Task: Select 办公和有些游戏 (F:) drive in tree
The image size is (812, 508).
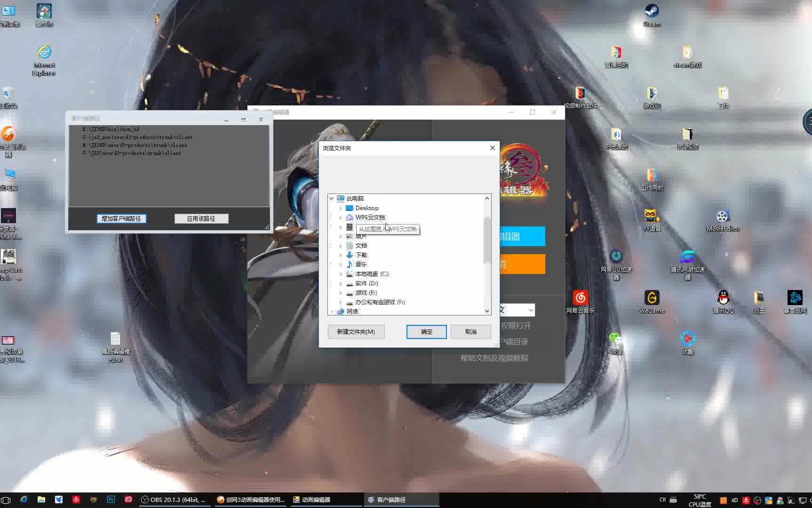Action: click(x=380, y=302)
